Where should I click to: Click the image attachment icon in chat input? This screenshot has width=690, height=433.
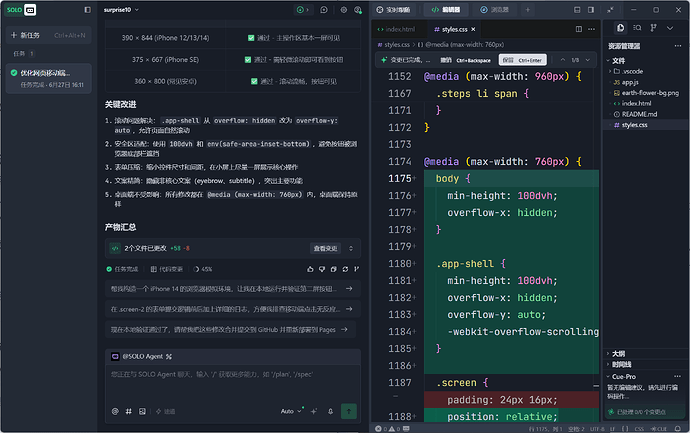pyautogui.click(x=142, y=411)
